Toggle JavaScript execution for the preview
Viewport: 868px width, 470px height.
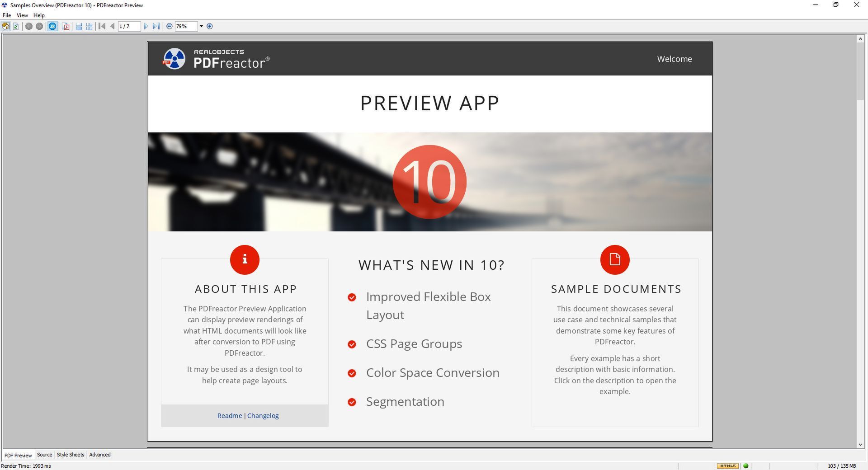pos(53,26)
